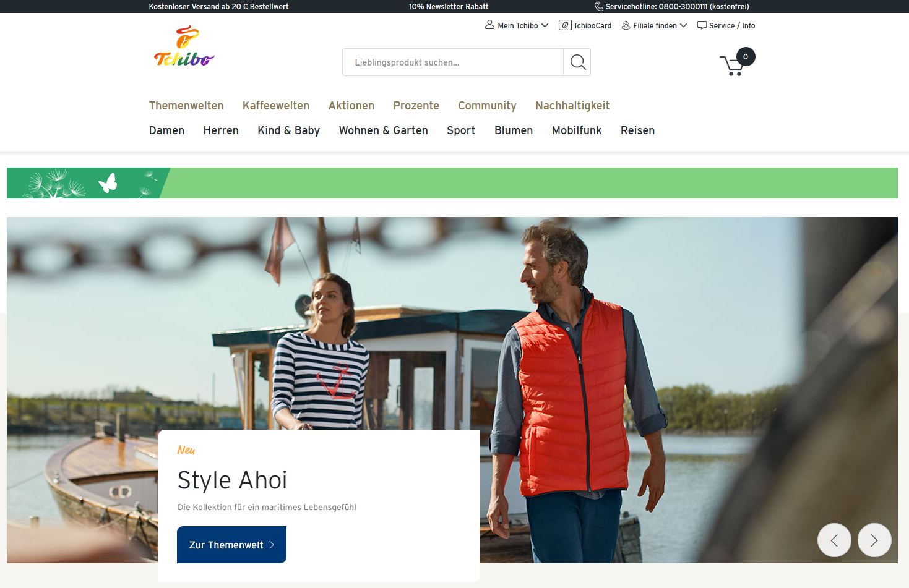Click the Mein Tchibo user icon
909x588 pixels.
coord(489,25)
